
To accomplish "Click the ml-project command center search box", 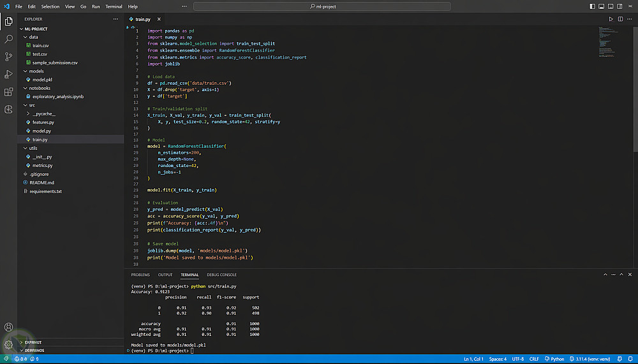I will [322, 6].
